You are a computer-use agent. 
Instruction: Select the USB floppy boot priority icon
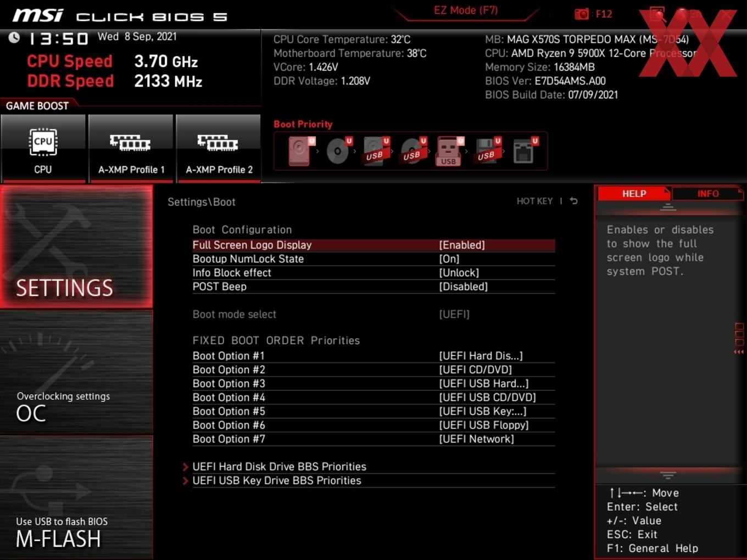488,151
